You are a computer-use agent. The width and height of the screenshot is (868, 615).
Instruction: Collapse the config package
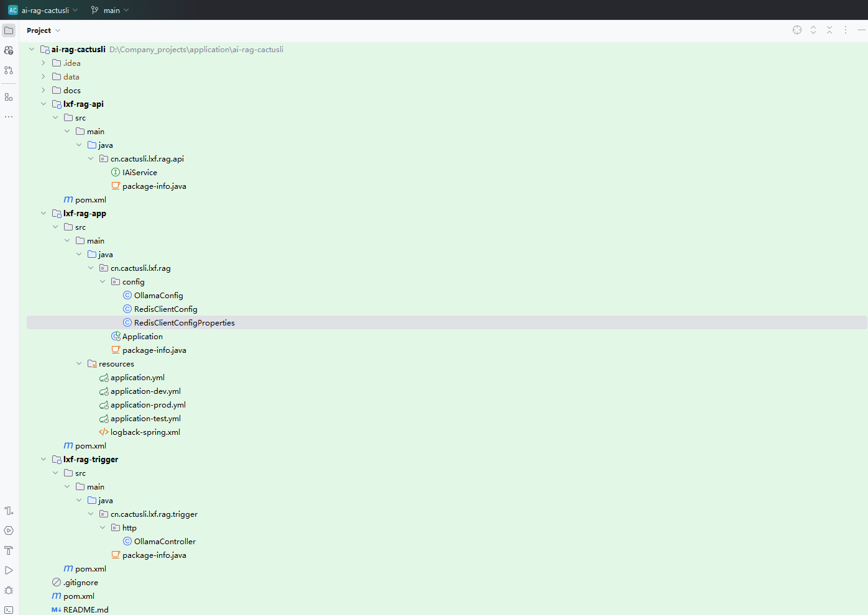[x=103, y=281]
